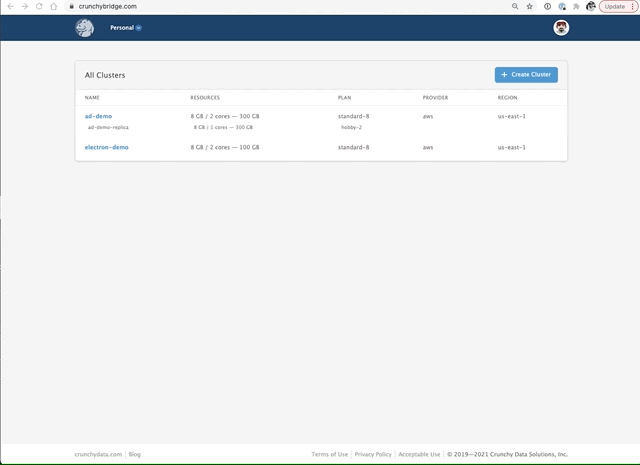This screenshot has width=640, height=465.
Task: Open the browser home page icon
Action: tap(53, 7)
